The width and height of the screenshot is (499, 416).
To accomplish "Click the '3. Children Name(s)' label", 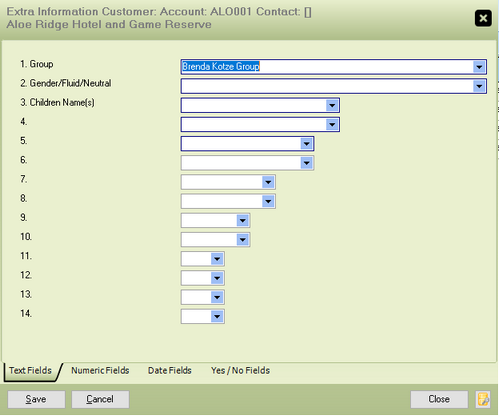I will tap(57, 102).
